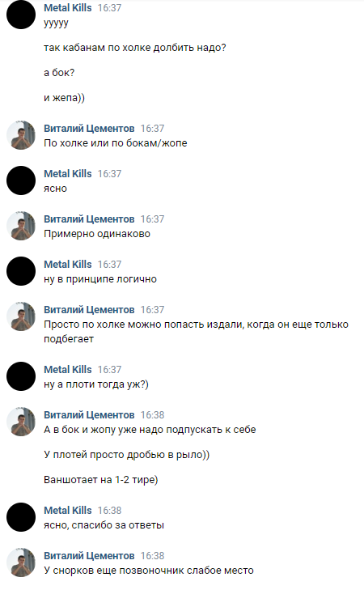
Task: Select the message "У плотей просто дробью в рыло))"
Action: 127,455
